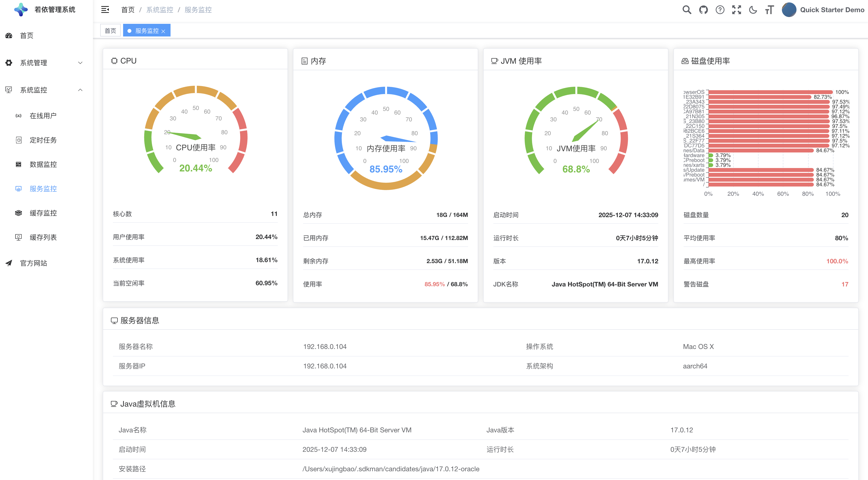Go to 首页 via breadcrumb link

click(x=128, y=10)
